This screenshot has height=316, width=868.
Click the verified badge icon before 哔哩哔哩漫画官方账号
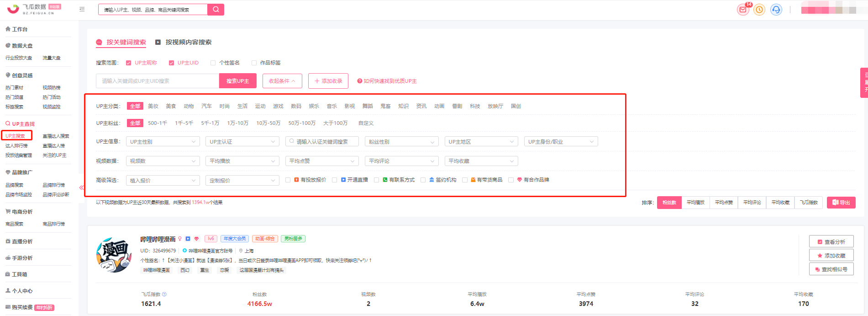pyautogui.click(x=184, y=251)
